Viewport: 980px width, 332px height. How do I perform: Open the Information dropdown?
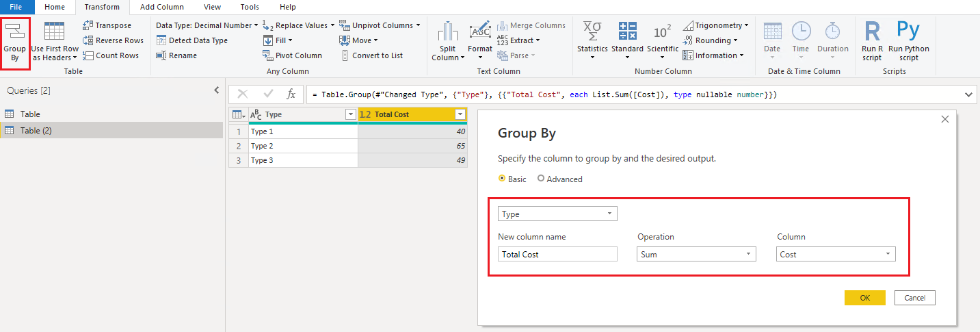click(x=713, y=55)
